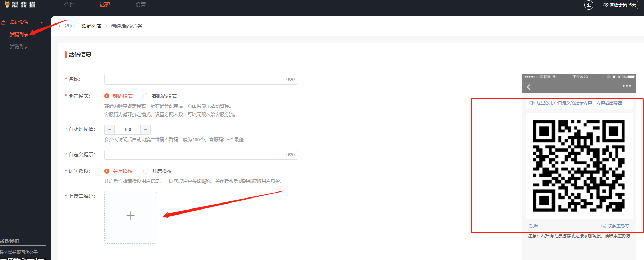
Task: Click the phone preview back chevron
Action: [x=529, y=87]
